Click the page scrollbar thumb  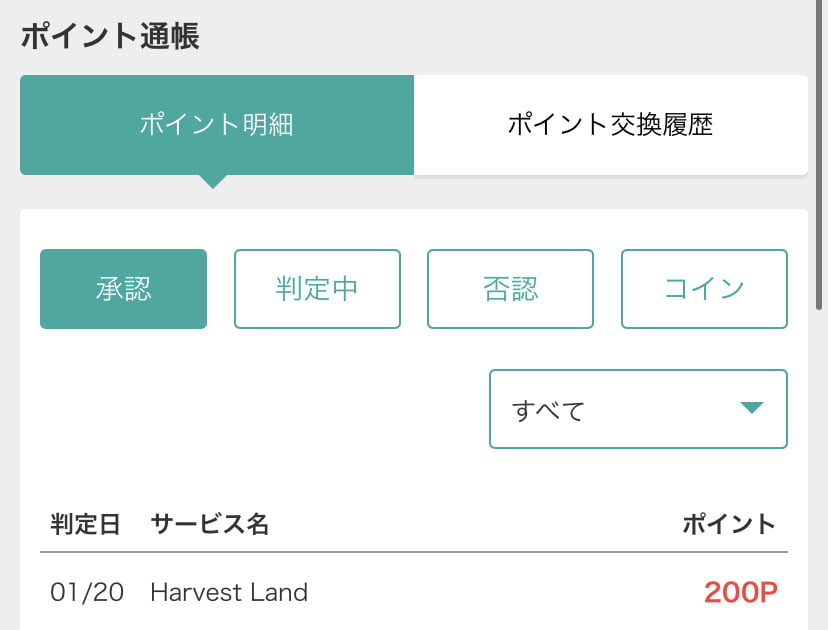point(818,155)
